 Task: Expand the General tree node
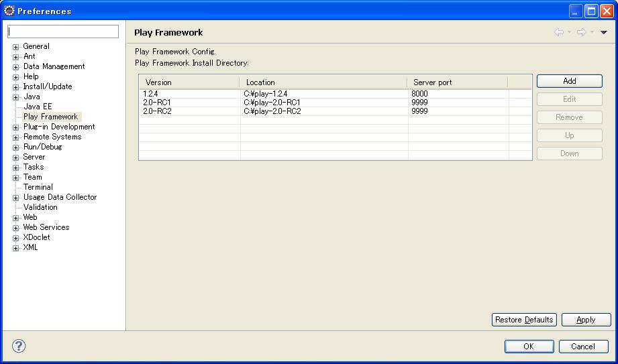click(x=15, y=48)
